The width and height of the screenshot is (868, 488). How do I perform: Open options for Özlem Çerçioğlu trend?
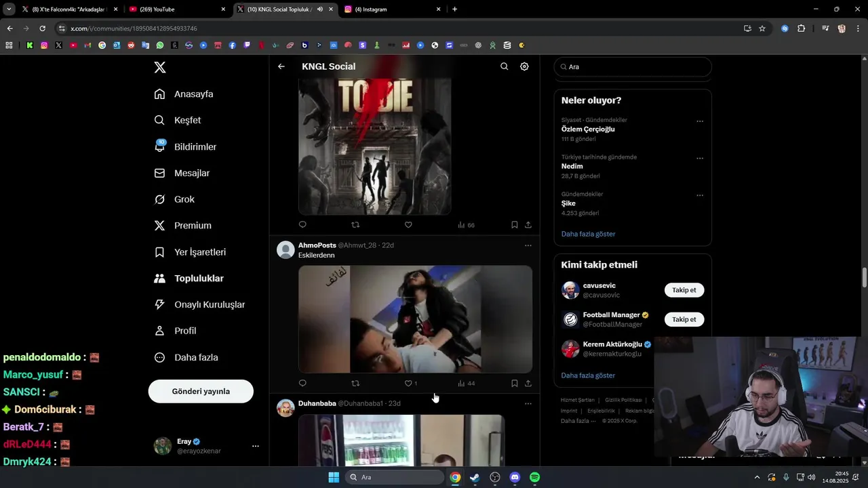700,121
